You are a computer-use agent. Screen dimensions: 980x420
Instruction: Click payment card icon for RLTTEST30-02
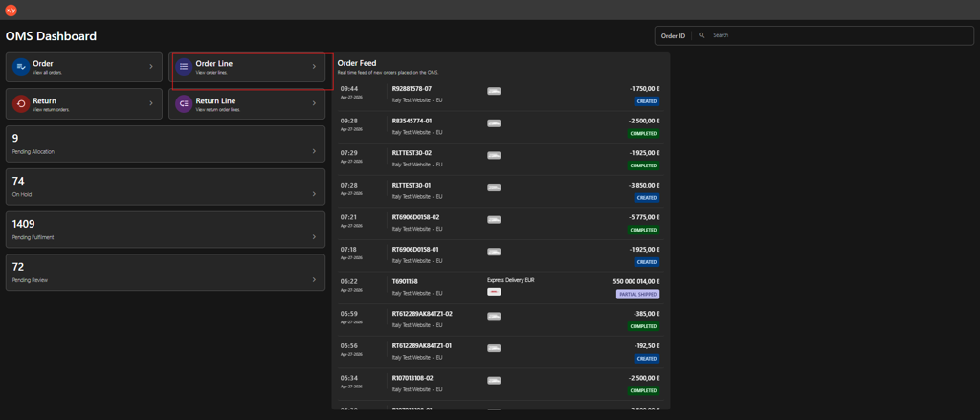[x=494, y=155]
